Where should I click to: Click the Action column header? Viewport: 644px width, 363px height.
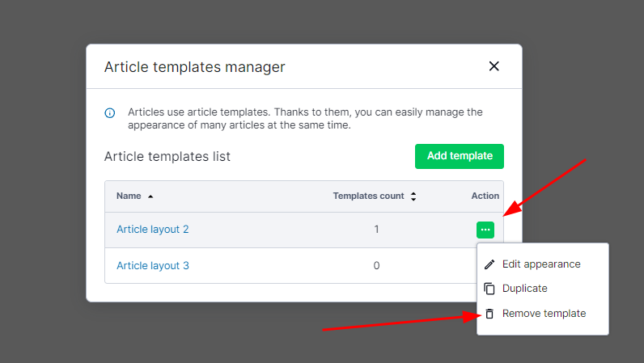(485, 196)
